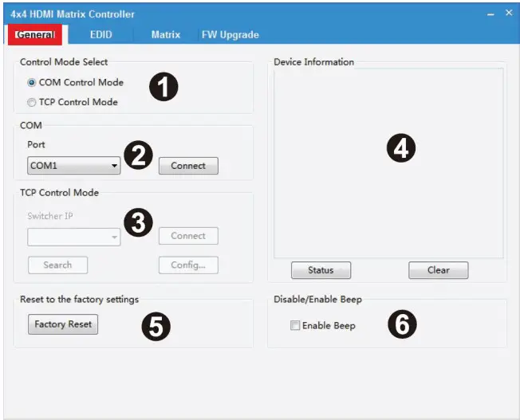Toggle the Enable Beep checkbox
This screenshot has height=420, width=520.
click(x=295, y=325)
